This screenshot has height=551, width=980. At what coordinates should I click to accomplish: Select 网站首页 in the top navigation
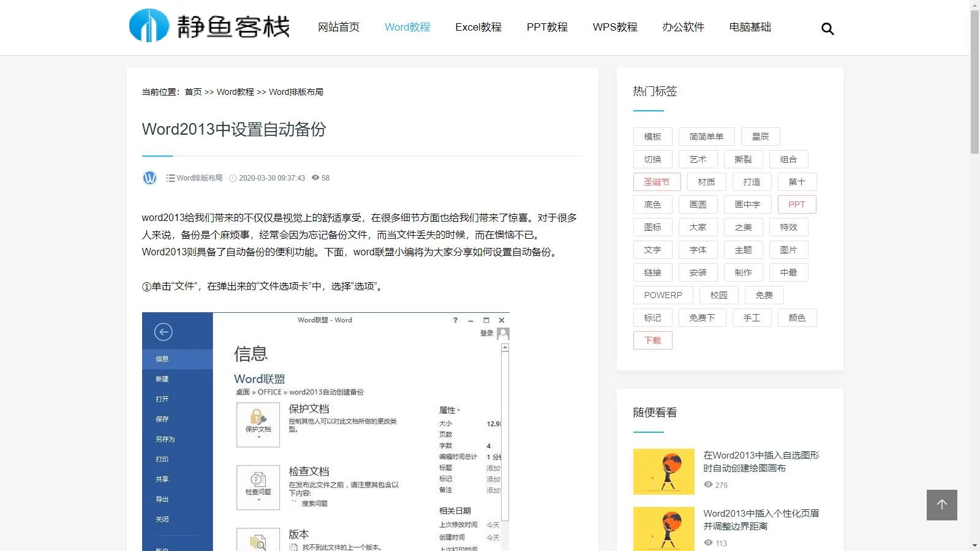339,27
